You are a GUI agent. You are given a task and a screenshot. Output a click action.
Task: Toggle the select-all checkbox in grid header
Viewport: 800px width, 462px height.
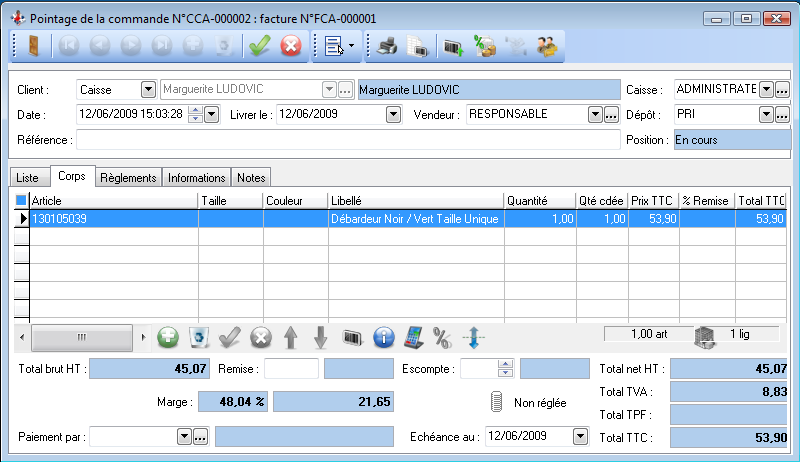pos(22,200)
